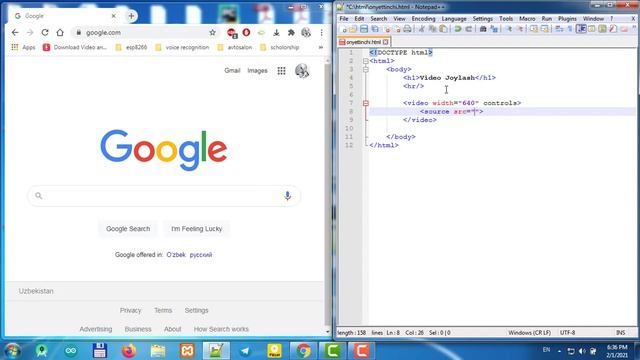Open the Run menu in Notepad++
Screen dimensions: 640x360
point(547,19)
